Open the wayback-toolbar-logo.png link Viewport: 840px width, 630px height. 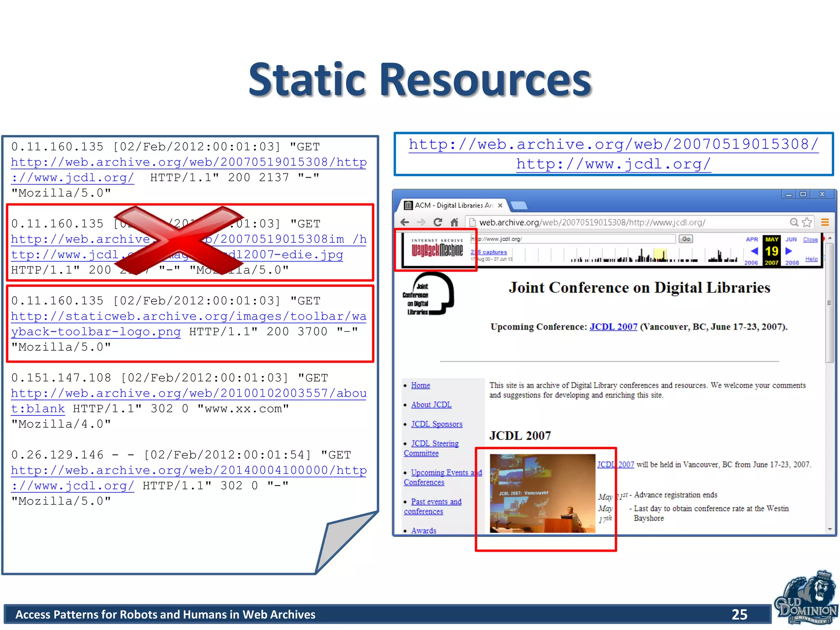(189, 324)
